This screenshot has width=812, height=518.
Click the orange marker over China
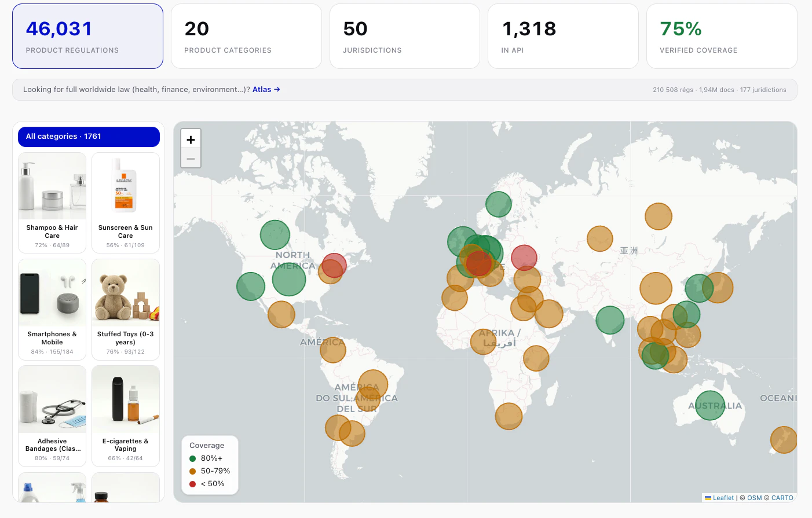(x=656, y=288)
